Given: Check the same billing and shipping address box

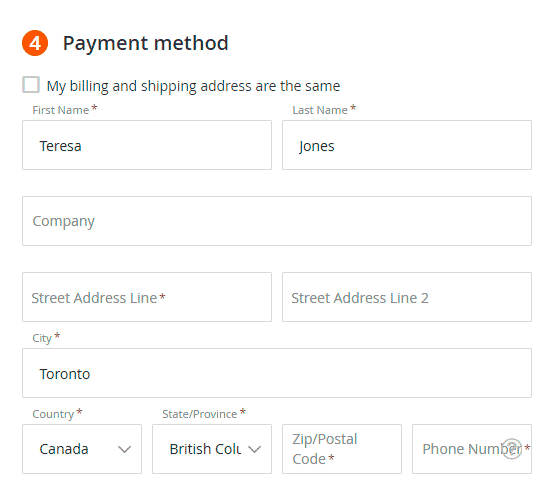Looking at the screenshot, I should (x=31, y=85).
